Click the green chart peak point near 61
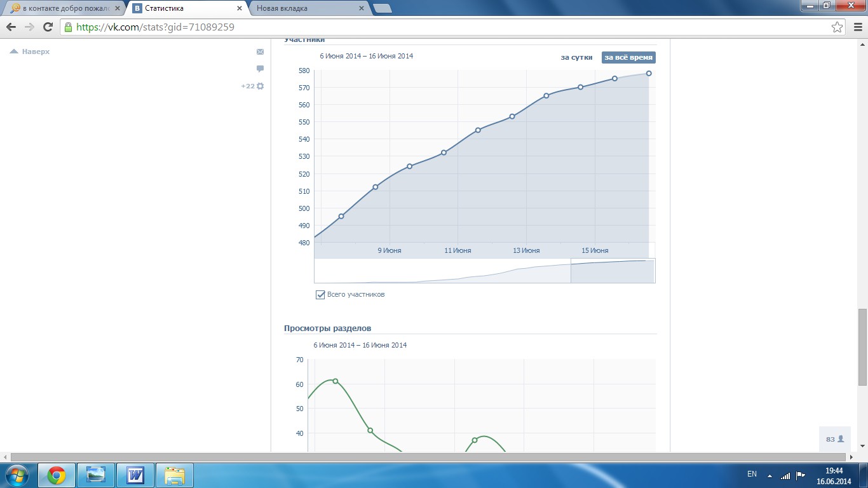The width and height of the screenshot is (868, 488). 336,381
